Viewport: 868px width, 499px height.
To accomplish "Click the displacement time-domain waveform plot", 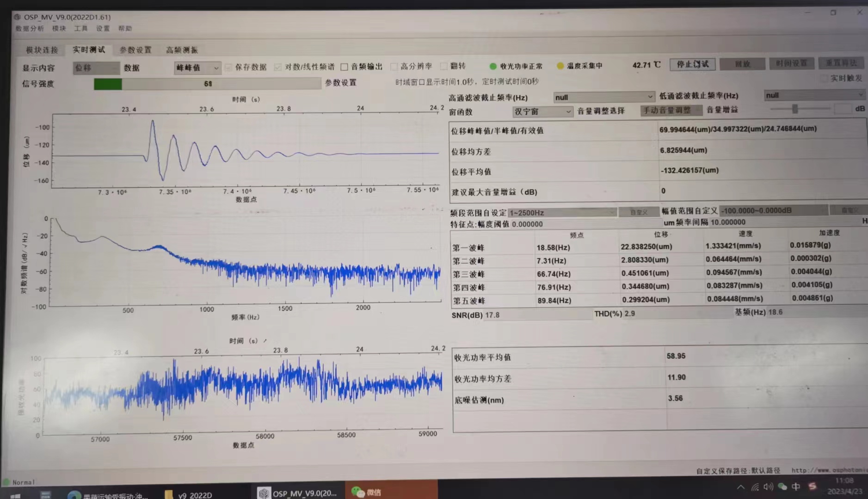I will click(x=246, y=150).
